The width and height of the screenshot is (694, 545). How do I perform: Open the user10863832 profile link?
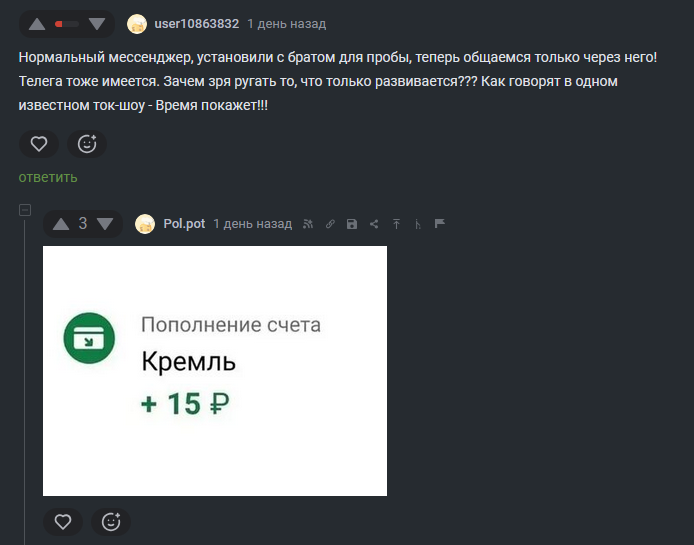tap(196, 24)
